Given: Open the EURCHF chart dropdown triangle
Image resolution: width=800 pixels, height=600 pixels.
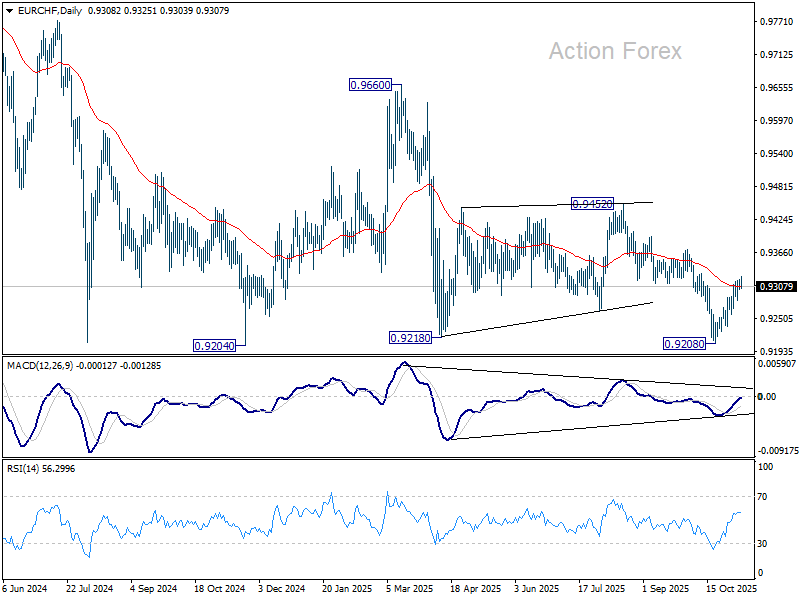Looking at the screenshot, I should tap(9, 11).
